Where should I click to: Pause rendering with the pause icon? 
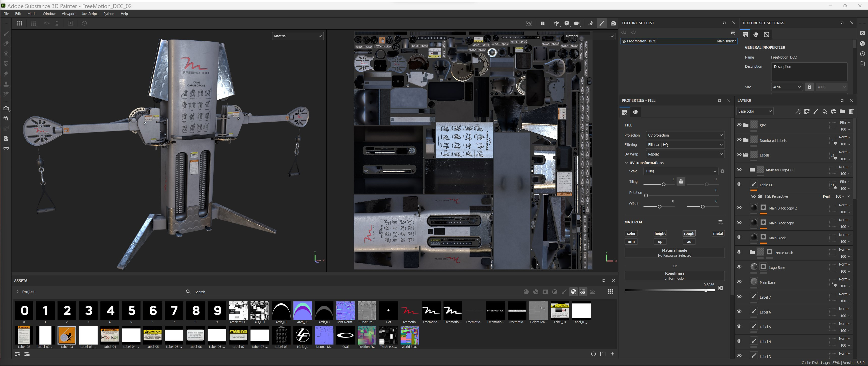click(543, 23)
